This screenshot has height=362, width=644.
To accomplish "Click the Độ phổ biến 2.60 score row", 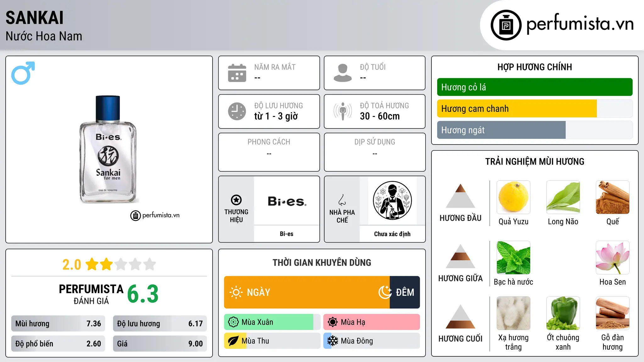I will [58, 344].
